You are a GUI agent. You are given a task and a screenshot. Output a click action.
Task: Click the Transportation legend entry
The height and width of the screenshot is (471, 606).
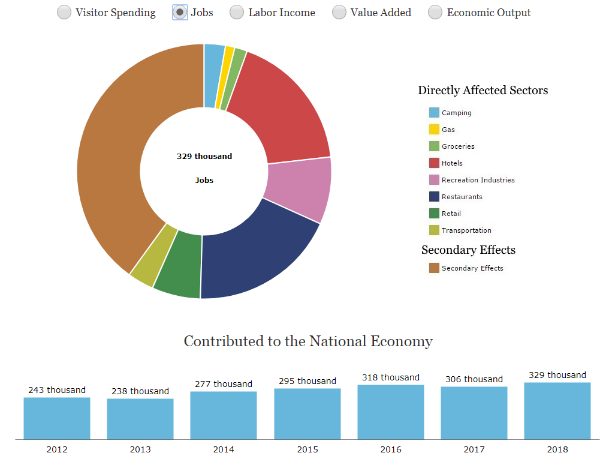point(466,230)
